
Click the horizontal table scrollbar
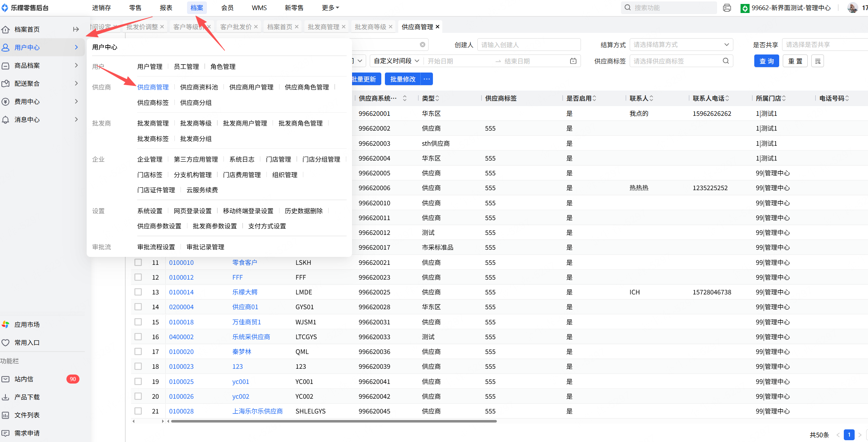334,421
